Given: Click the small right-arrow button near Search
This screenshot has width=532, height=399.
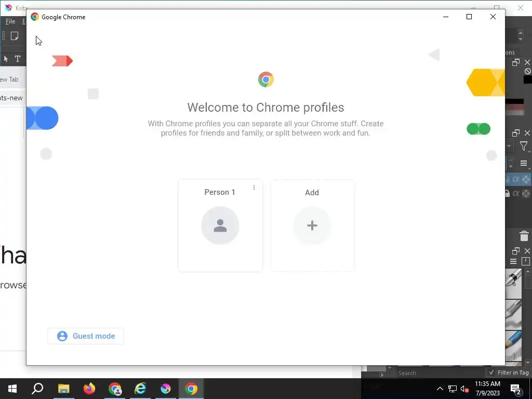Looking at the screenshot, I should (382, 375).
